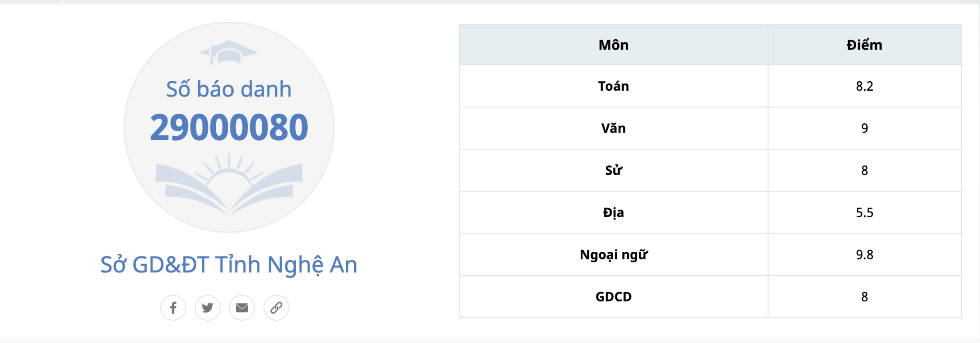Click the graduation cap icon
Viewport: 980px width, 343px height.
tap(229, 52)
